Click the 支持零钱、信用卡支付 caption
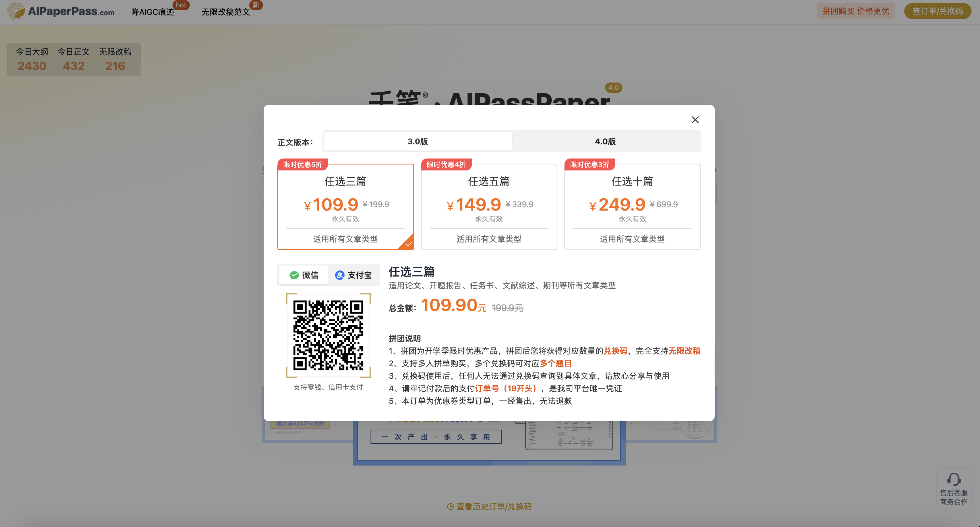 (x=328, y=387)
